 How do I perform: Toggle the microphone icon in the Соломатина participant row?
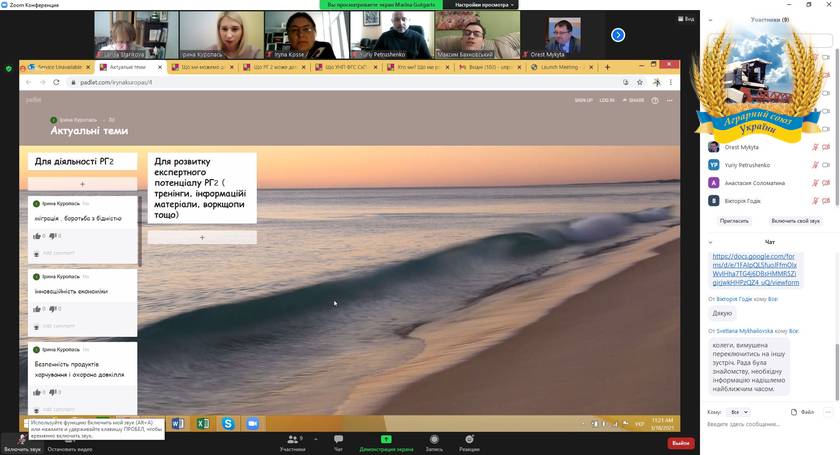coord(815,183)
